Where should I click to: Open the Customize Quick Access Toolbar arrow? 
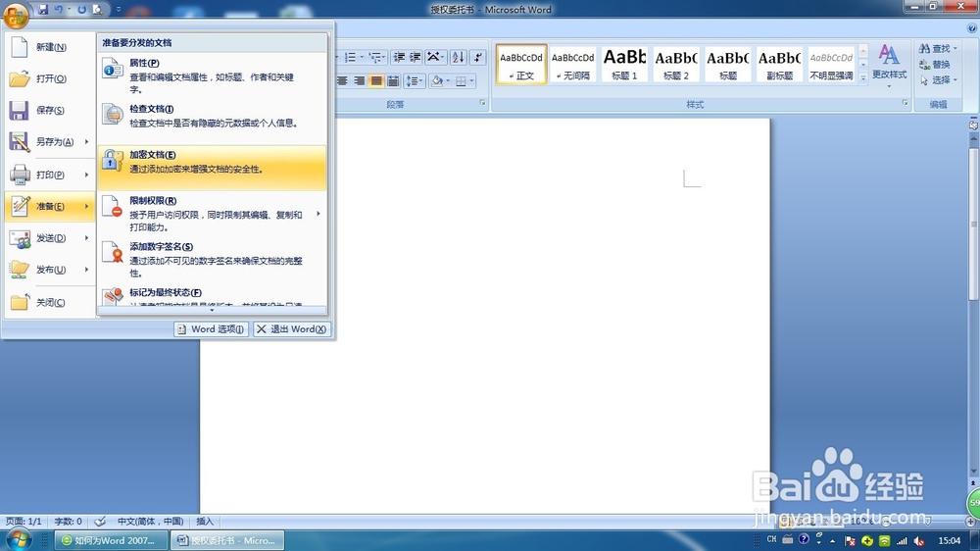(119, 10)
